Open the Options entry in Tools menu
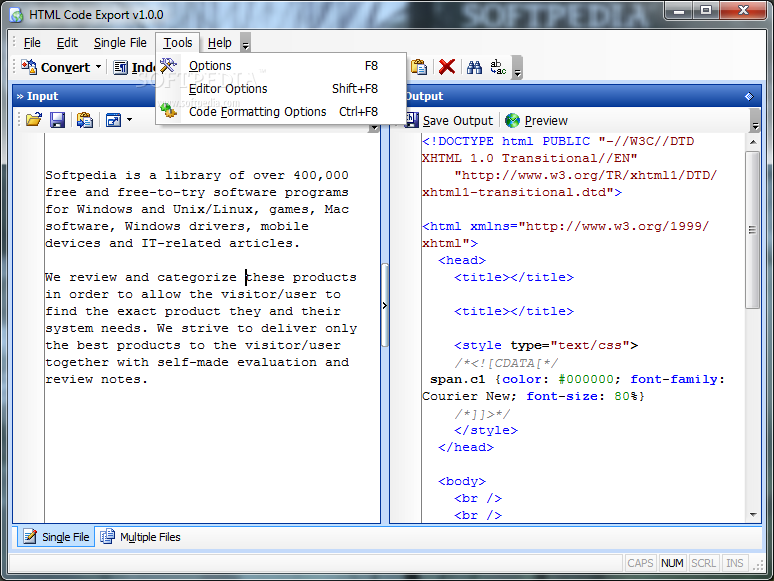The height and width of the screenshot is (581, 774). pos(281,66)
